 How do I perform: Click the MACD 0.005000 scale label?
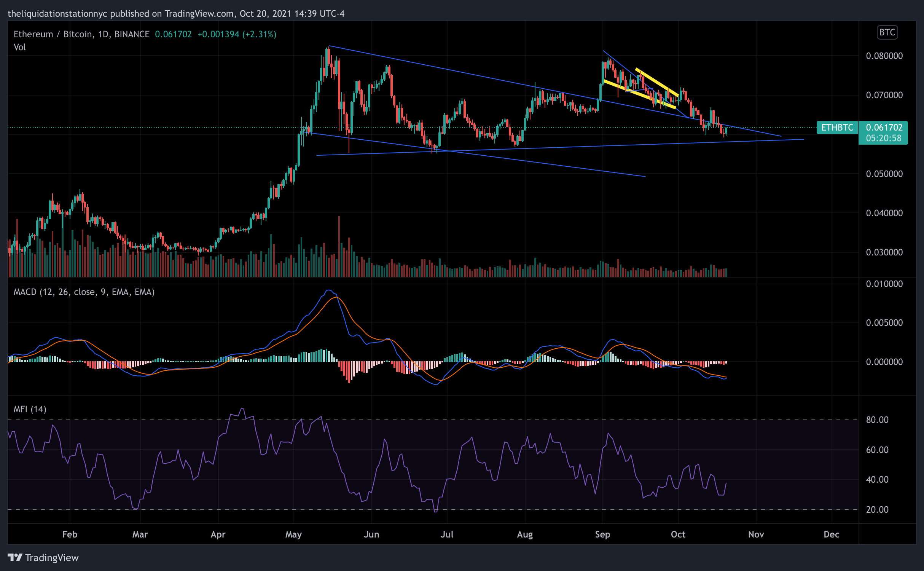884,323
